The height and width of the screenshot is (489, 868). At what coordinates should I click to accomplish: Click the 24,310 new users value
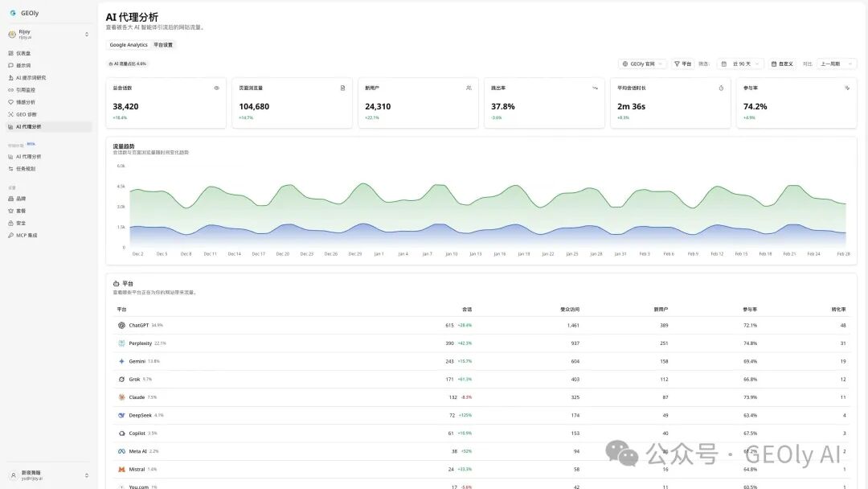click(378, 106)
